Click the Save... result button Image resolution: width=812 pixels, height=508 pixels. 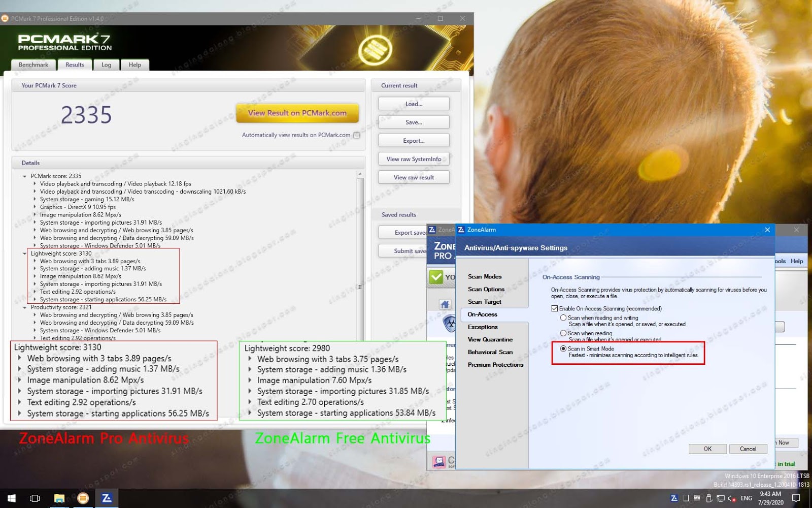pyautogui.click(x=414, y=122)
